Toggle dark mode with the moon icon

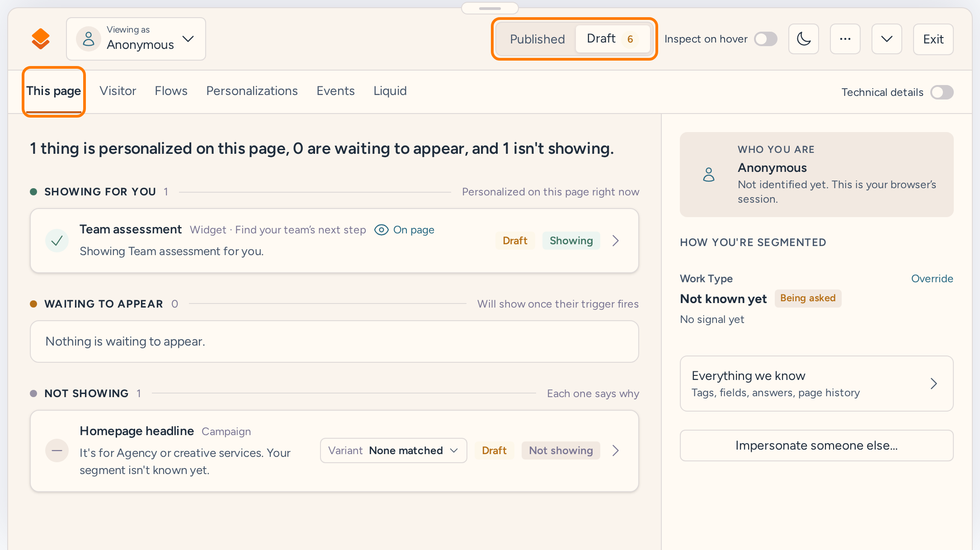coord(804,39)
